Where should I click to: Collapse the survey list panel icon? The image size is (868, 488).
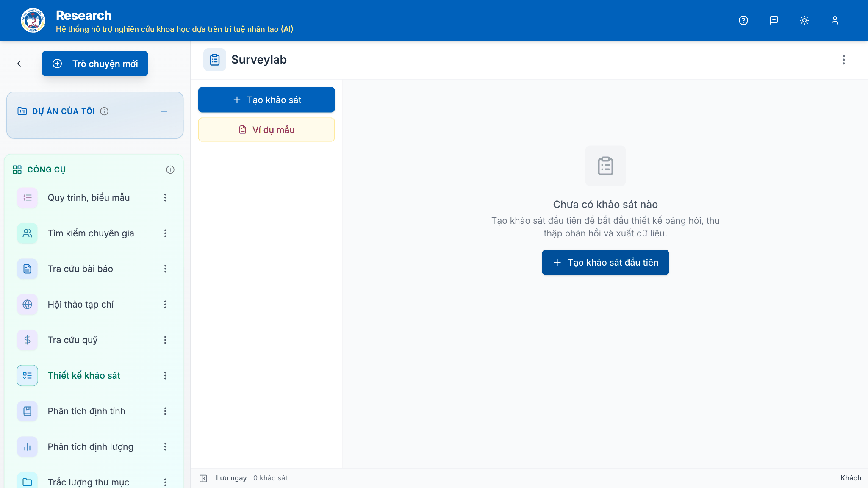(203, 478)
